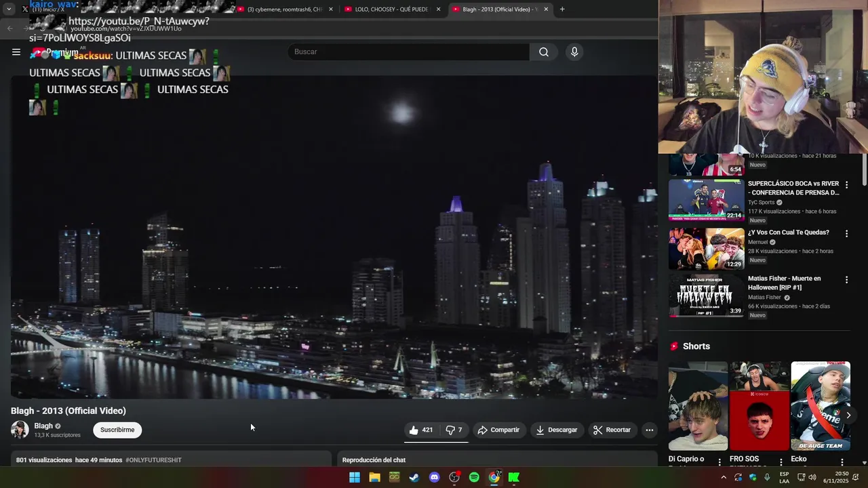Open options for FRO SOS short
This screenshot has height=488, width=868.
click(x=781, y=462)
